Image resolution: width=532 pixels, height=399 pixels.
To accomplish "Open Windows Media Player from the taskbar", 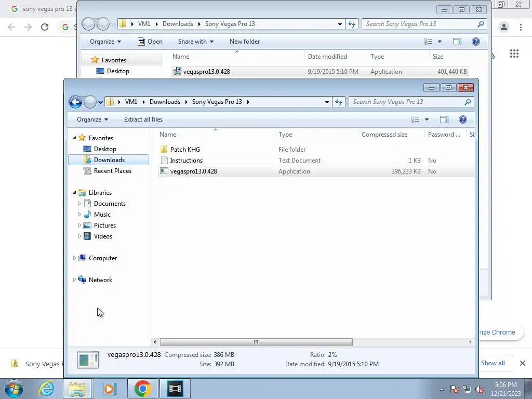I will pos(110,389).
